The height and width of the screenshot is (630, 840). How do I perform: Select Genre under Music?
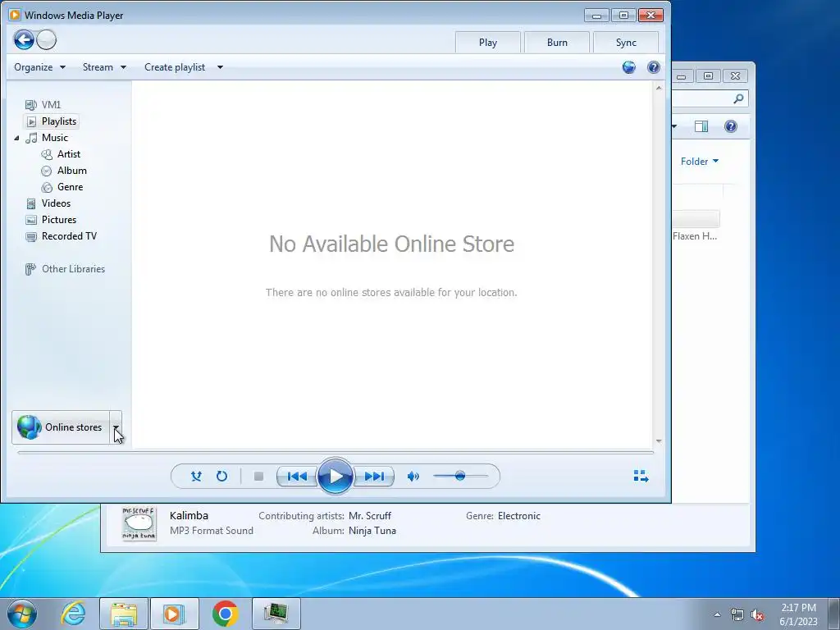(x=62, y=187)
